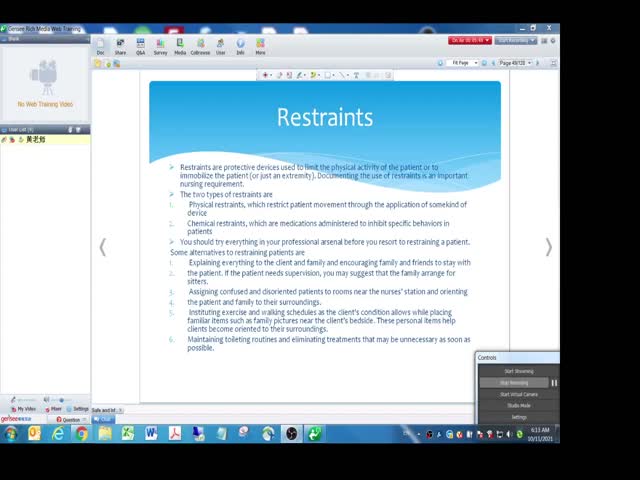Click the small next-page arrow beside Page dropdown
This screenshot has height=480, width=640.
538,63
